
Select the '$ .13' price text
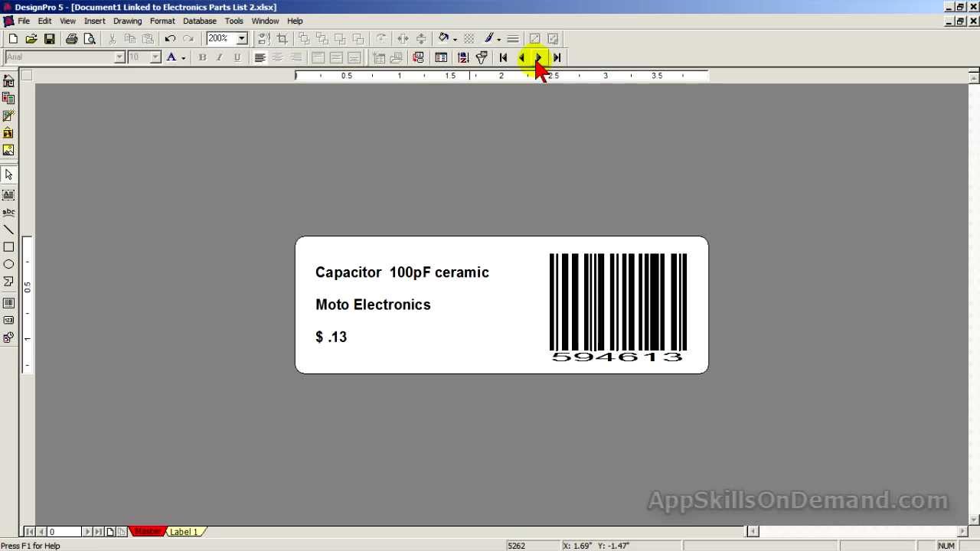pos(331,337)
